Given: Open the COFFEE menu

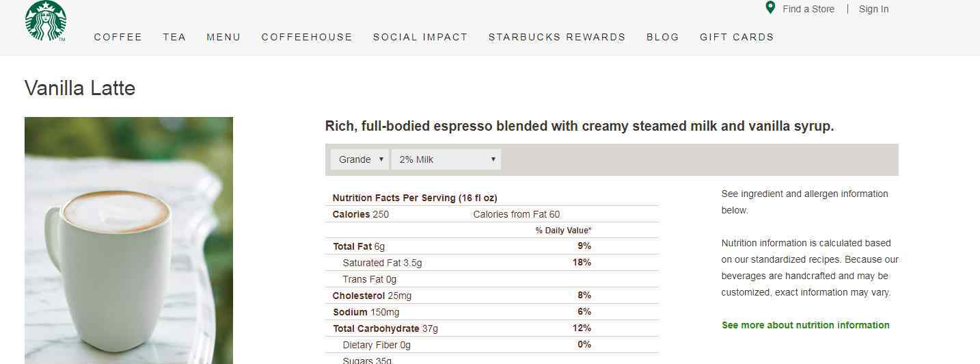Looking at the screenshot, I should pyautogui.click(x=118, y=37).
